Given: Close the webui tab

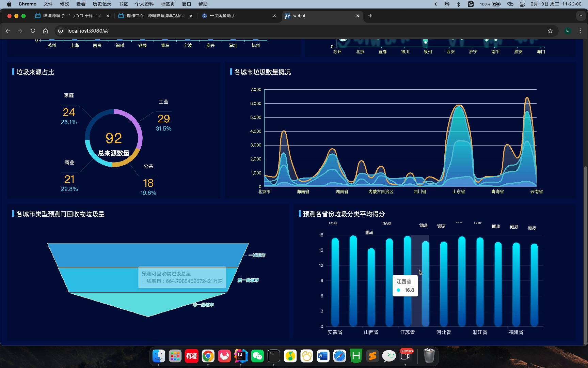Looking at the screenshot, I should [357, 16].
